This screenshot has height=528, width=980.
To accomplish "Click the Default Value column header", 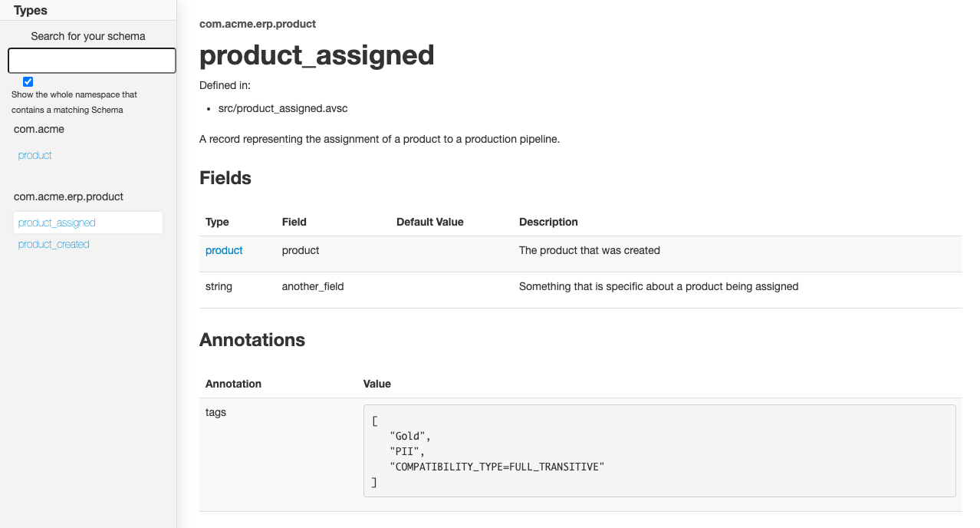I will 430,222.
